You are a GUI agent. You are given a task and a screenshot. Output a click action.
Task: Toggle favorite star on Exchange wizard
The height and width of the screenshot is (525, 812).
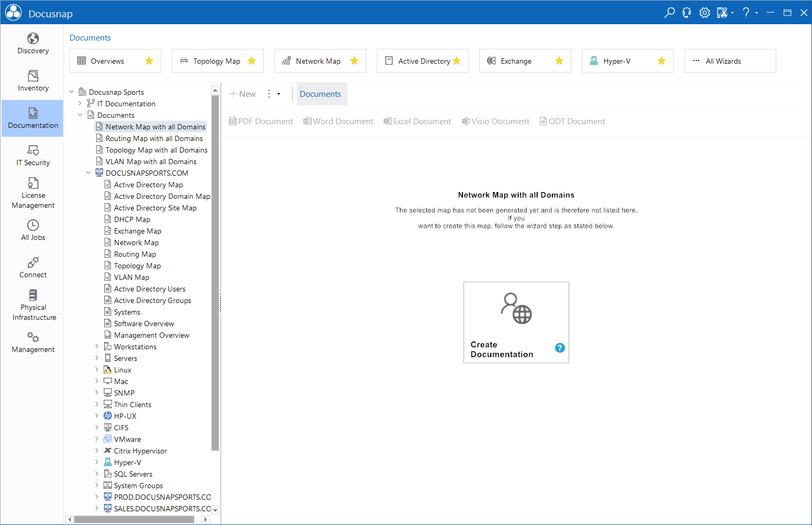pos(559,61)
